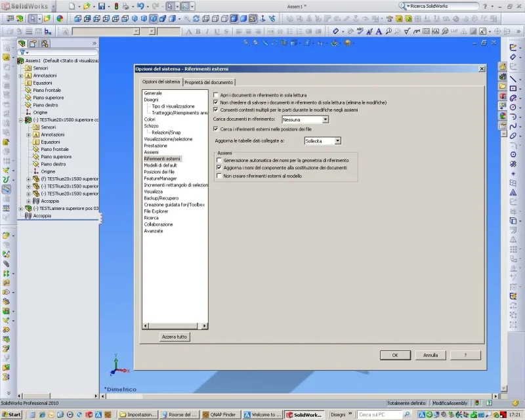525x420 pixels.
Task: Collapse the TESTkue20x1500 superiore assembly node
Action: click(21, 120)
